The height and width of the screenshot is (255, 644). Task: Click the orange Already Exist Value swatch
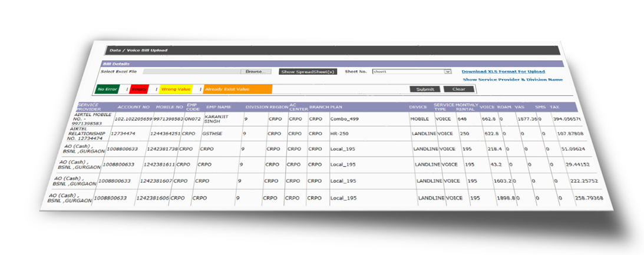[x=237, y=89]
